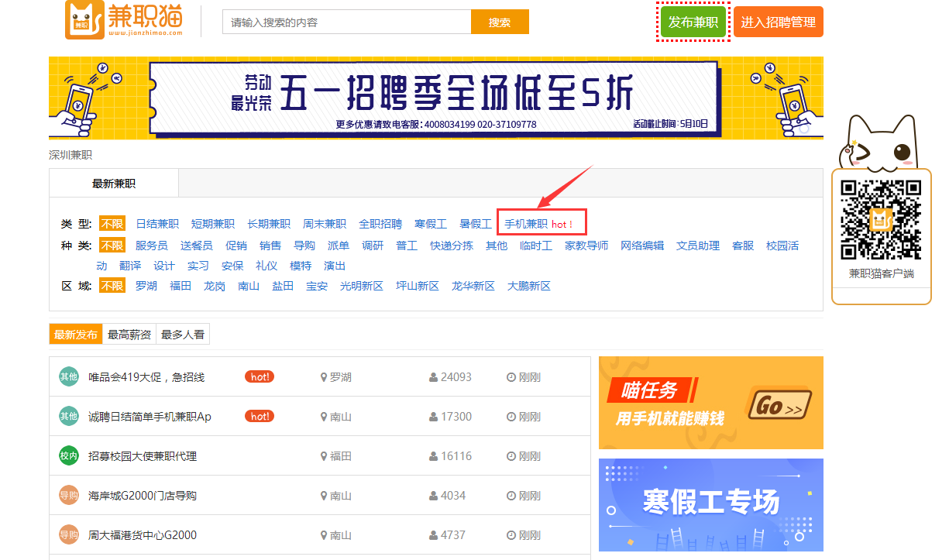Filter by 手机兼职 hot type
Image resolution: width=949 pixels, height=560 pixels.
tap(539, 224)
